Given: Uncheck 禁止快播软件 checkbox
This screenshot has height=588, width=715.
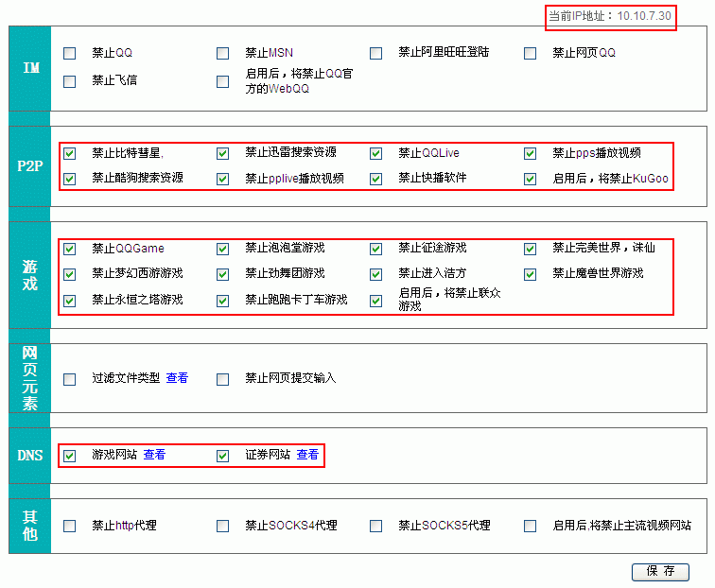Looking at the screenshot, I should (x=375, y=179).
